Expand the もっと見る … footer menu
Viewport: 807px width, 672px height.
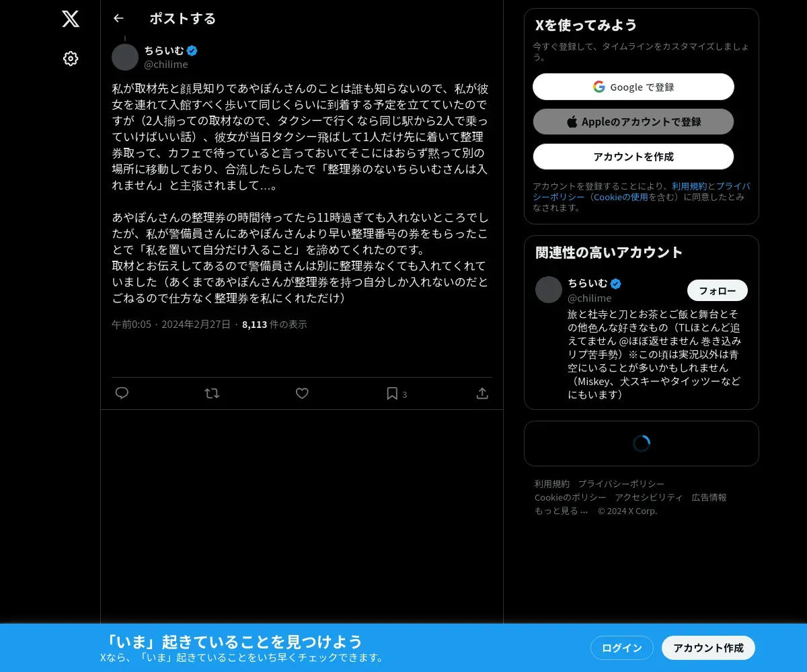(x=562, y=511)
